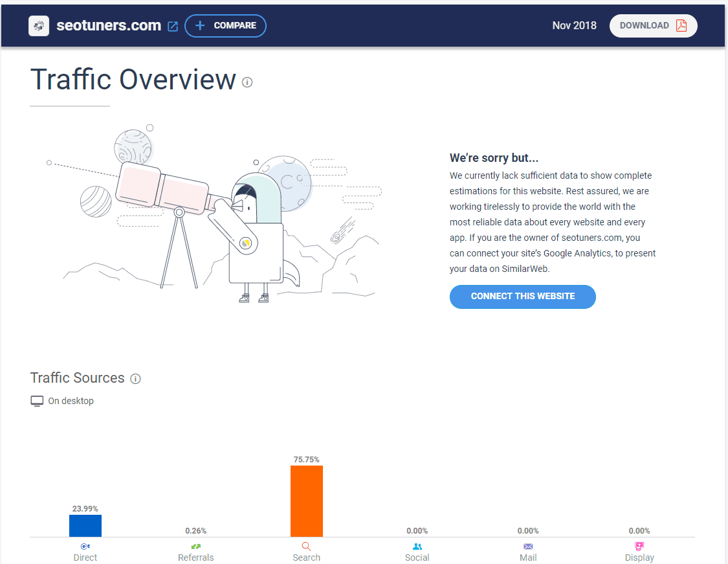This screenshot has height=564, width=728.
Task: Download the PDF report
Action: pyautogui.click(x=653, y=26)
